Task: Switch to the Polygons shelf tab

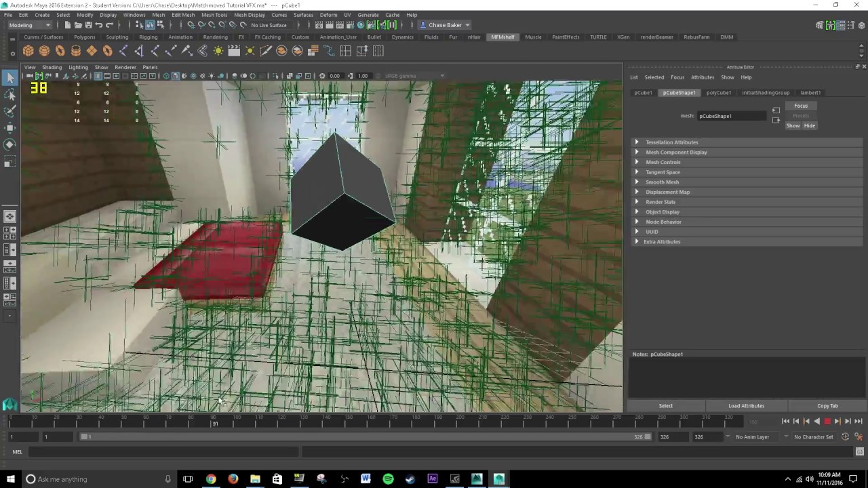Action: pyautogui.click(x=85, y=37)
